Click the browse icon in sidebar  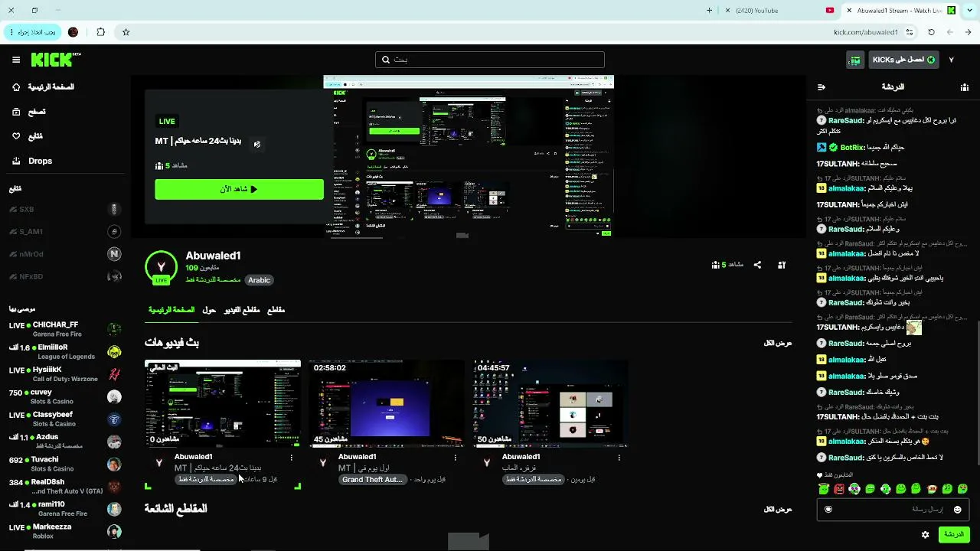click(x=16, y=112)
